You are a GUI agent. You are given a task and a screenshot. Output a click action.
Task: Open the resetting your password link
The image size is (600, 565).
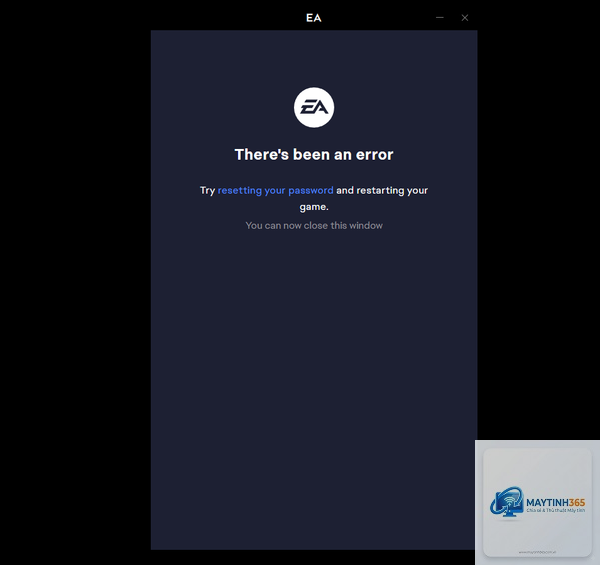click(x=276, y=191)
